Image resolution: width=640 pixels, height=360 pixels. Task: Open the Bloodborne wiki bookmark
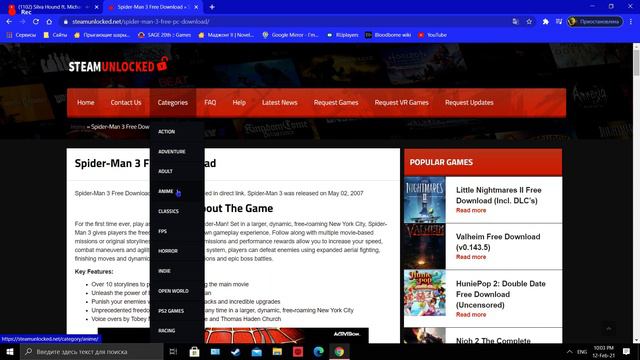[388, 35]
